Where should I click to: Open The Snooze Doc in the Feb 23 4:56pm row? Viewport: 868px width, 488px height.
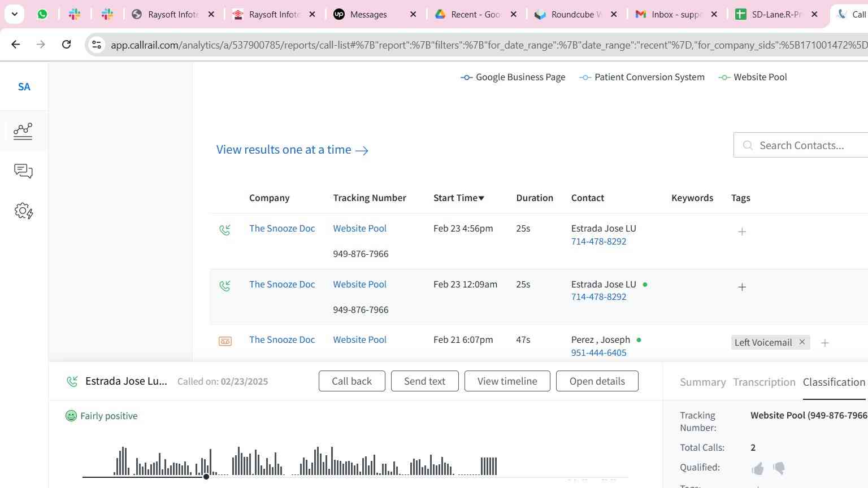(282, 228)
